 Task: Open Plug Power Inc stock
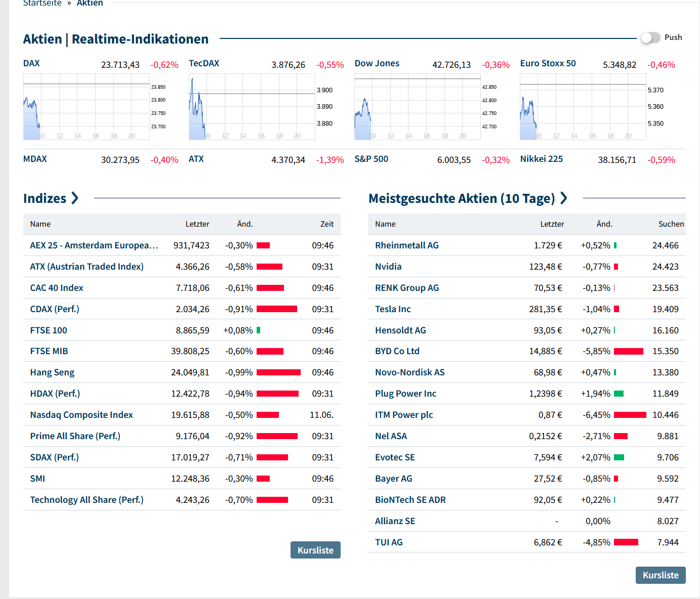tap(405, 394)
